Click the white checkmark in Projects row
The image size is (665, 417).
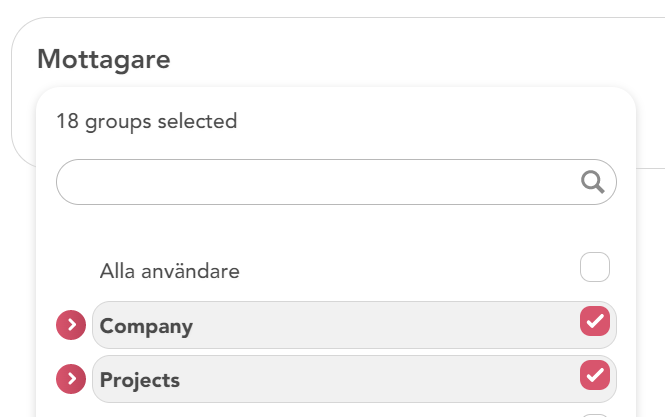coord(595,375)
